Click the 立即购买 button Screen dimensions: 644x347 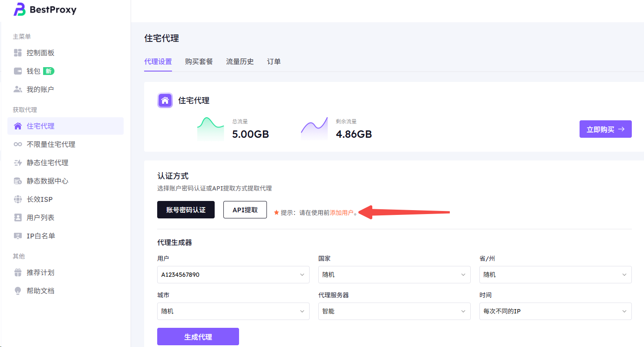pos(605,129)
